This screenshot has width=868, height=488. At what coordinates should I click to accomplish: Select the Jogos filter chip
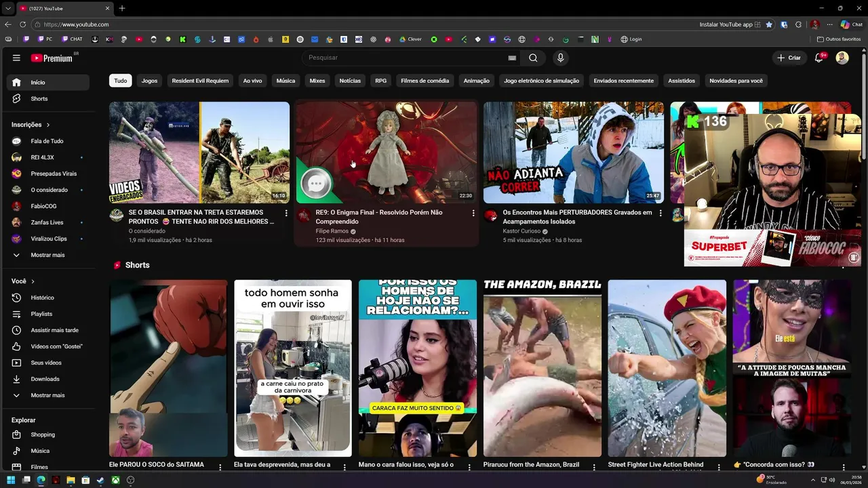point(149,81)
